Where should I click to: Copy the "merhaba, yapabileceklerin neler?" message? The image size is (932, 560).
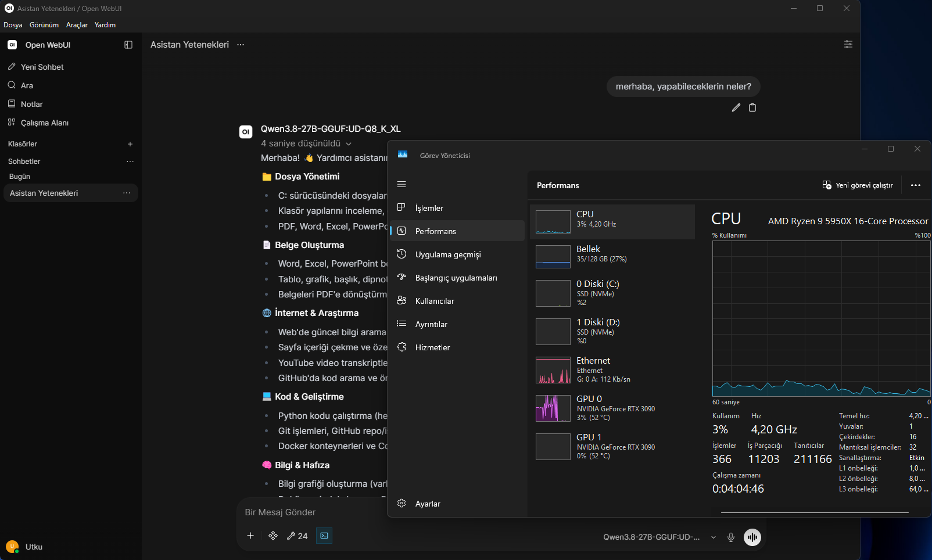[x=752, y=107]
